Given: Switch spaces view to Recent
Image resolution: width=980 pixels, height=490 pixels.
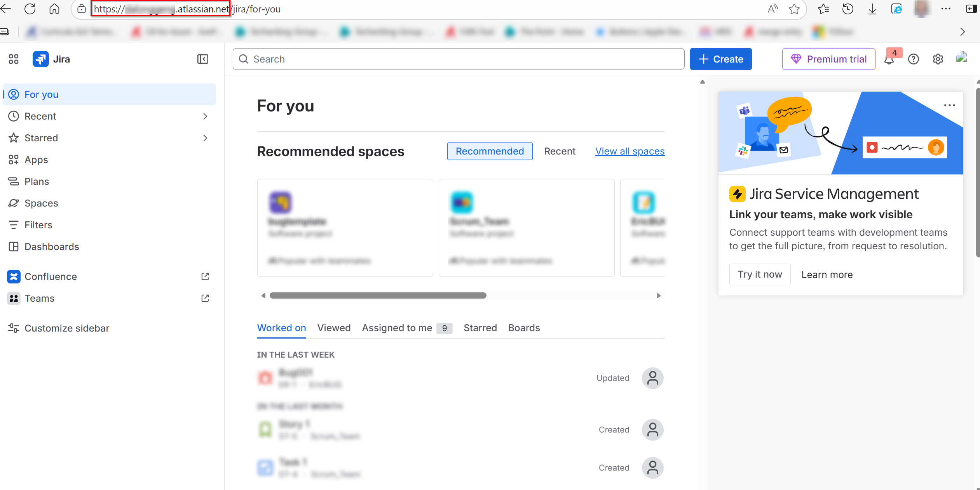Looking at the screenshot, I should [560, 151].
